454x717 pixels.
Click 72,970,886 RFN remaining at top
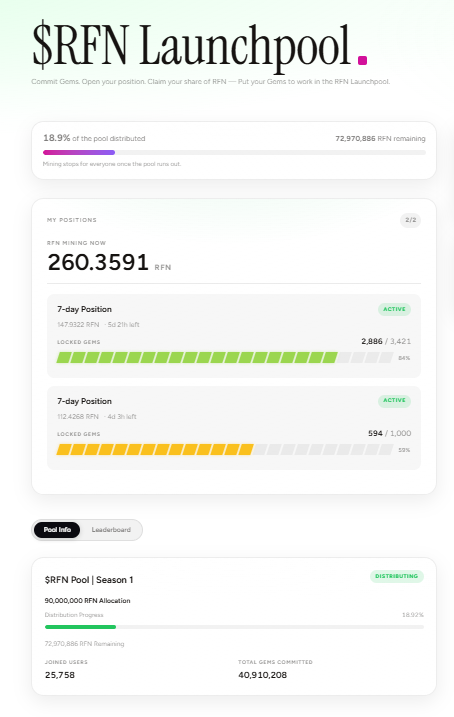pos(380,139)
